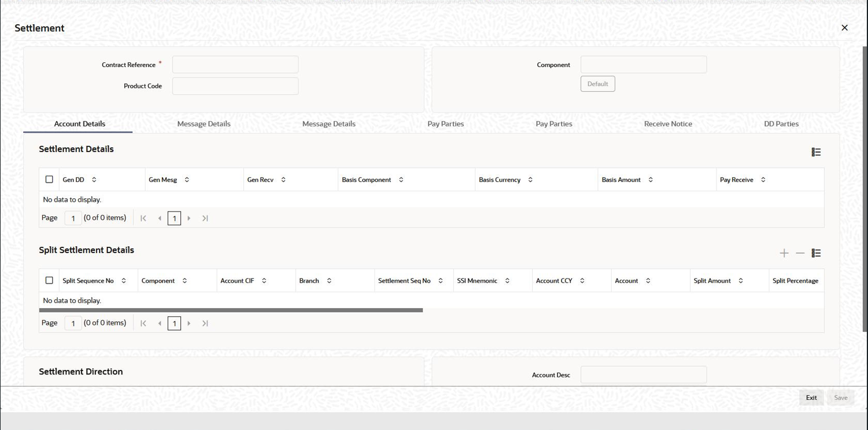Image resolution: width=868 pixels, height=430 pixels.
Task: Click the horizontal scrollbar below Split Settlement Details
Action: click(x=231, y=310)
